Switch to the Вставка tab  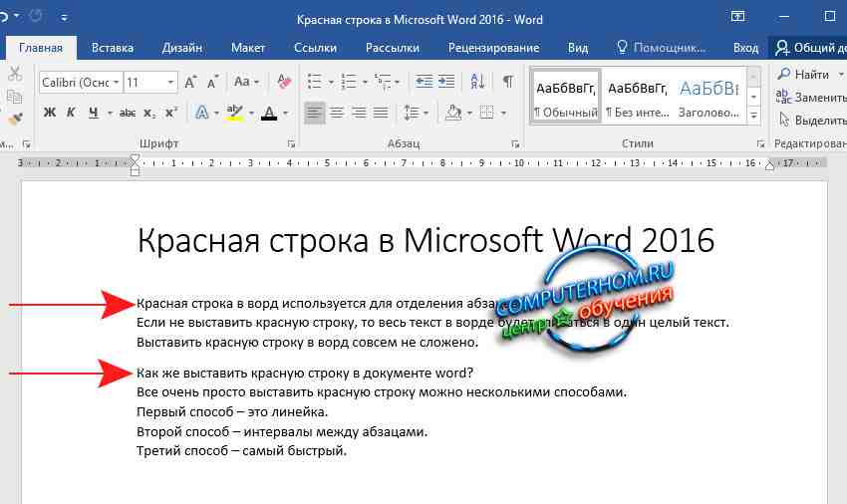(113, 48)
